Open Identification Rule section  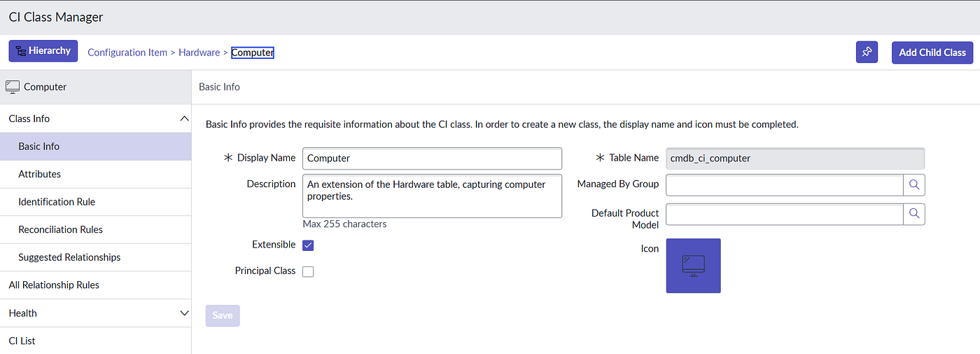95,202
